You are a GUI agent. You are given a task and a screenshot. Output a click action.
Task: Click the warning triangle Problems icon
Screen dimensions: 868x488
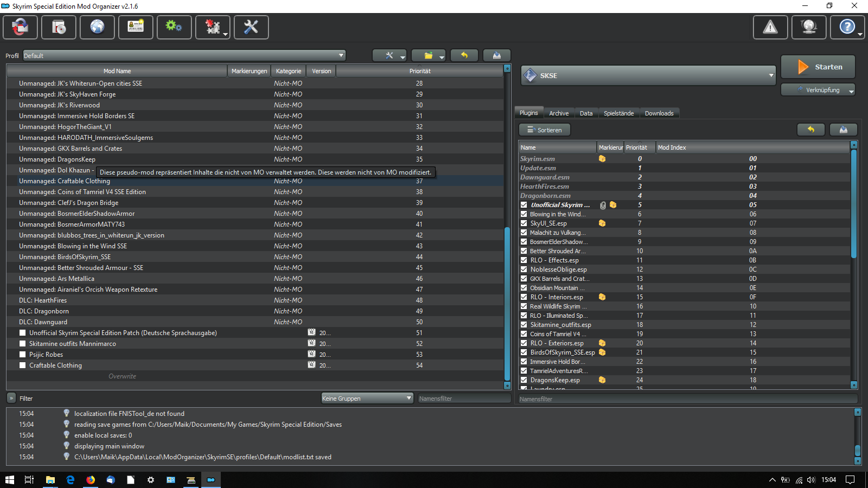(770, 27)
